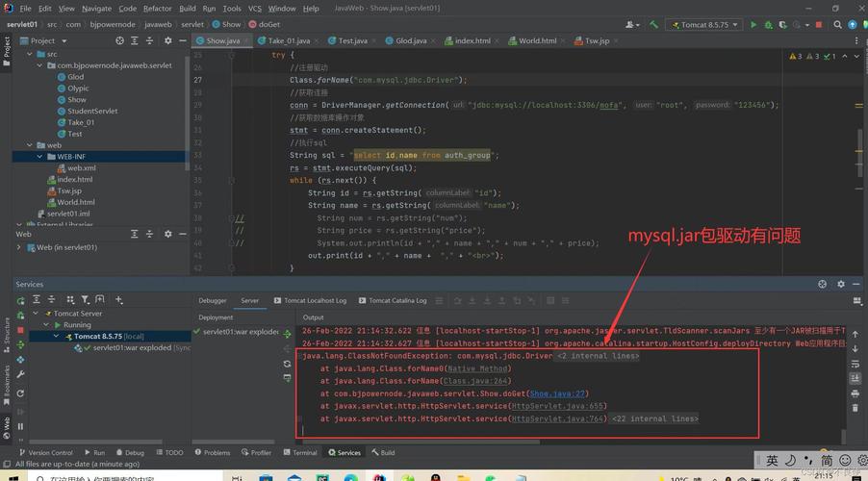The width and height of the screenshot is (868, 481).
Task: Open the Navigate menu
Action: [96, 9]
